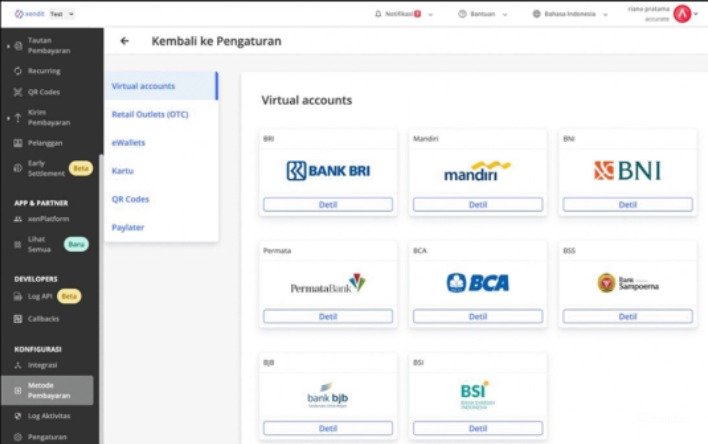This screenshot has width=708, height=444.
Task: Open Pelanggan in the sidebar
Action: [45, 143]
